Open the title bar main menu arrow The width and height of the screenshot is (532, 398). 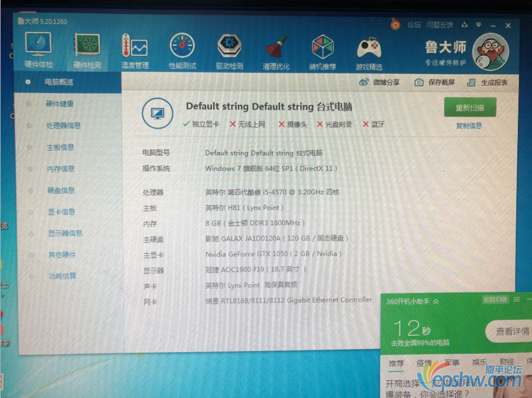tap(479, 25)
